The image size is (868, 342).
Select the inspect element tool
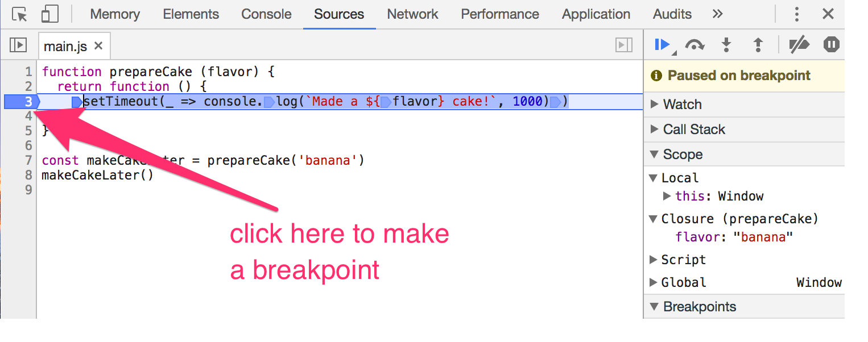pos(18,14)
